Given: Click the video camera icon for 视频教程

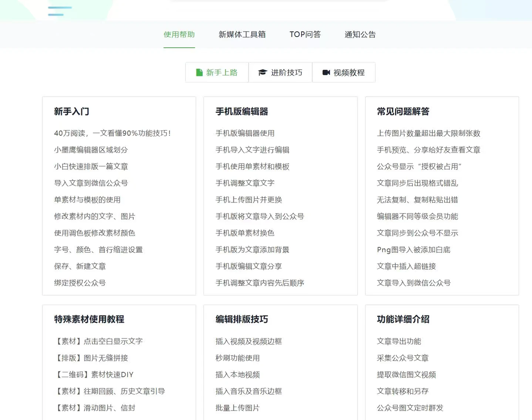Looking at the screenshot, I should tap(326, 73).
